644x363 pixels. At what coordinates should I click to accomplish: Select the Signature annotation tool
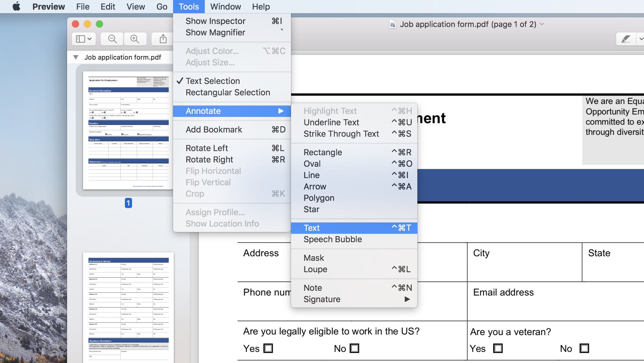coord(322,299)
